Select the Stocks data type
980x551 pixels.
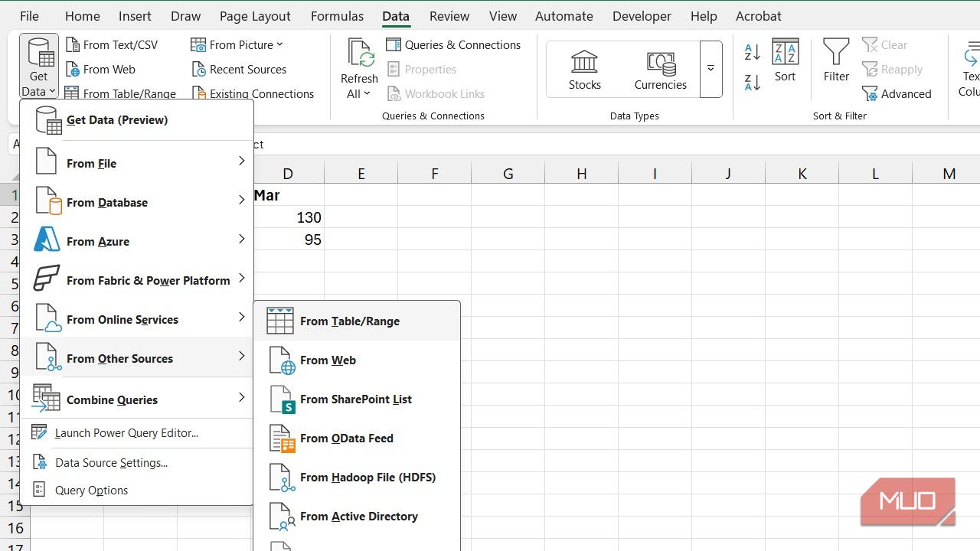point(585,70)
